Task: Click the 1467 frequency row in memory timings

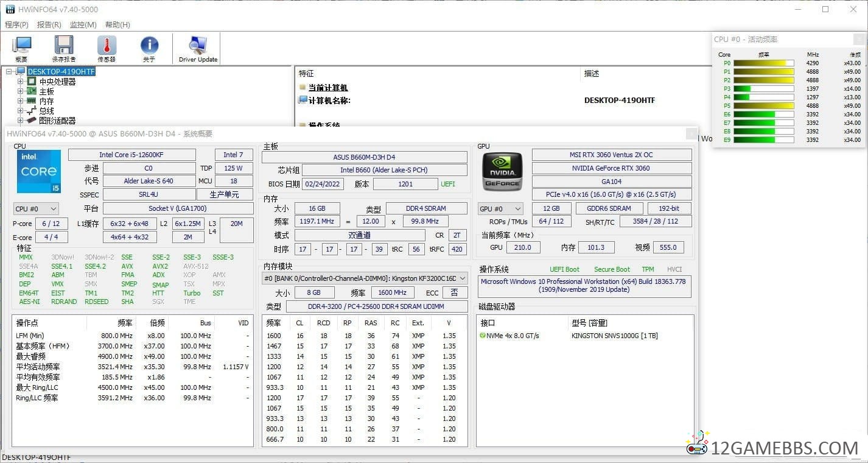Action: coord(364,346)
